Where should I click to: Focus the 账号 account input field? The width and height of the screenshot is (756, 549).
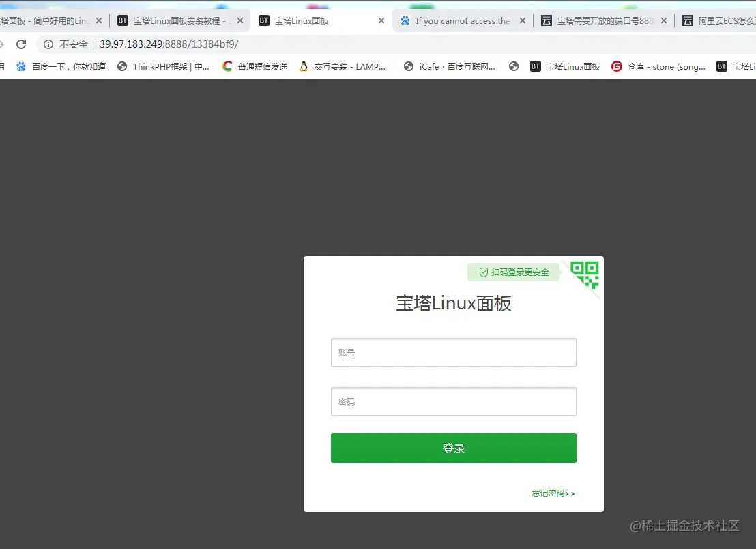(453, 352)
